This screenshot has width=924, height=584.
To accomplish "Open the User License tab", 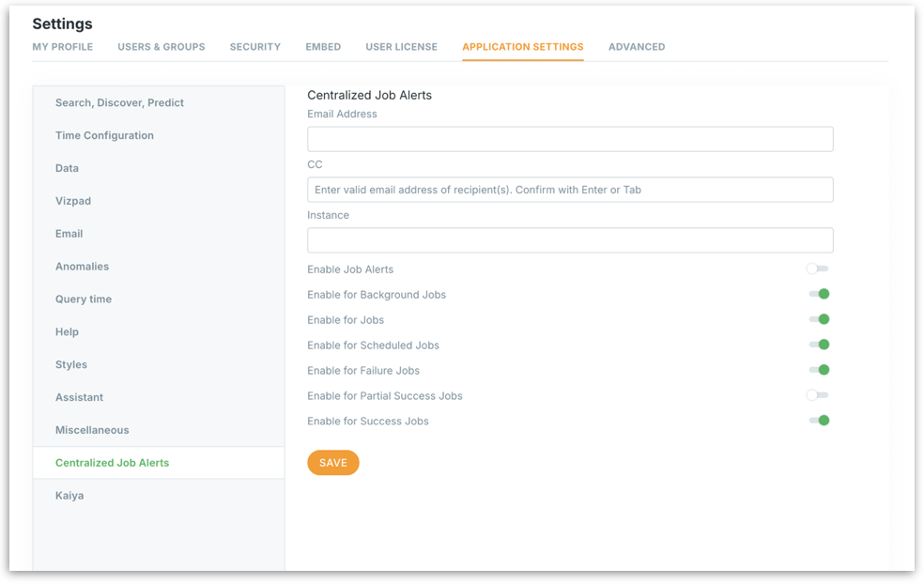I will (x=401, y=47).
